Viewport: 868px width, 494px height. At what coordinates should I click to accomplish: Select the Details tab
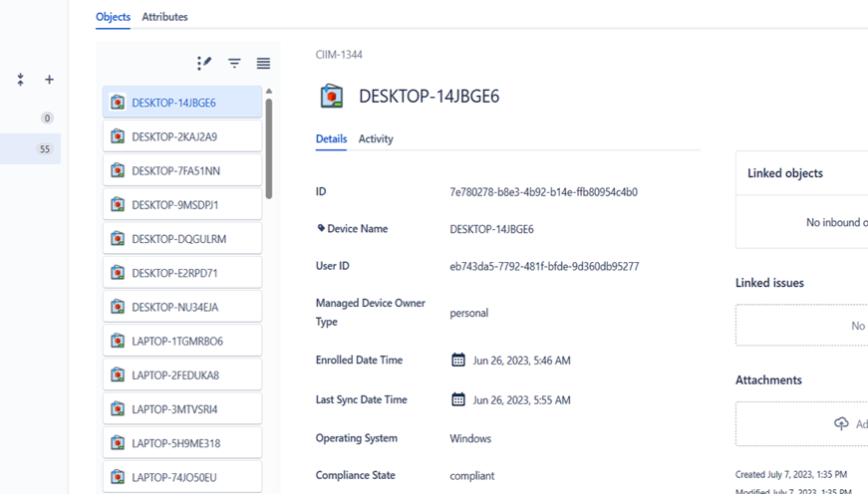pos(331,138)
